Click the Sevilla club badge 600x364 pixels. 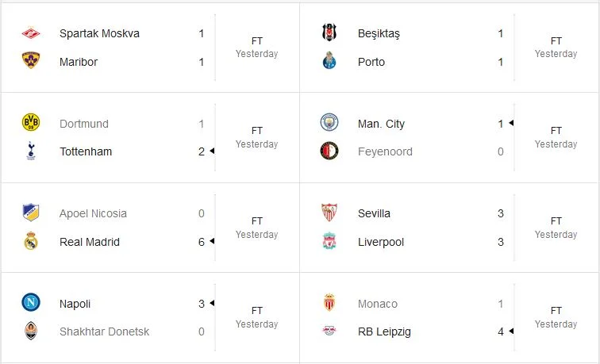coord(329,213)
